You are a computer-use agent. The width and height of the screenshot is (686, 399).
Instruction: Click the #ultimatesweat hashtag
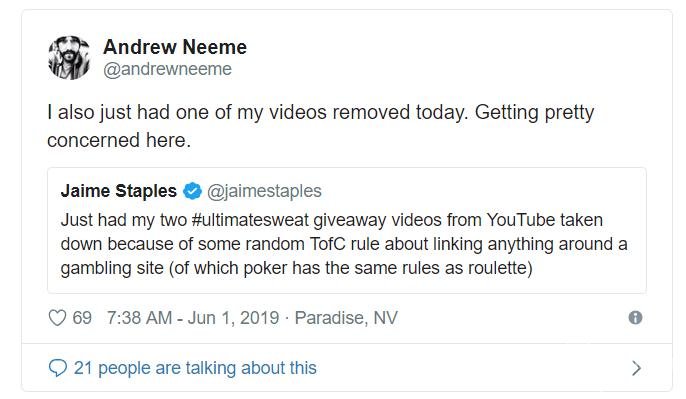[250, 220]
